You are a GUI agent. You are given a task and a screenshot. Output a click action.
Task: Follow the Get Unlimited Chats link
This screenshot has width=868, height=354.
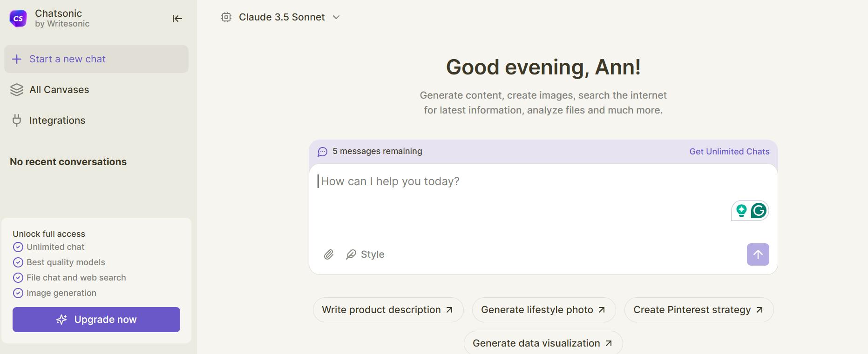click(x=729, y=152)
